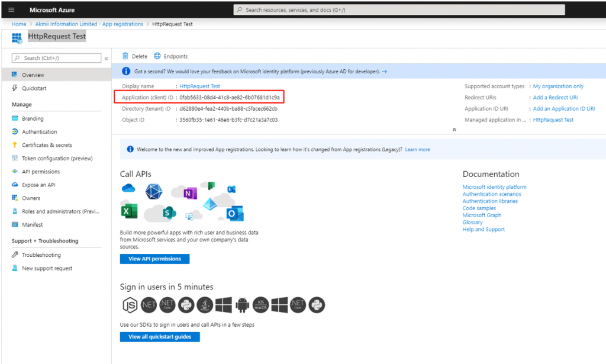Click the Directory (tenant) ID value

point(228,108)
